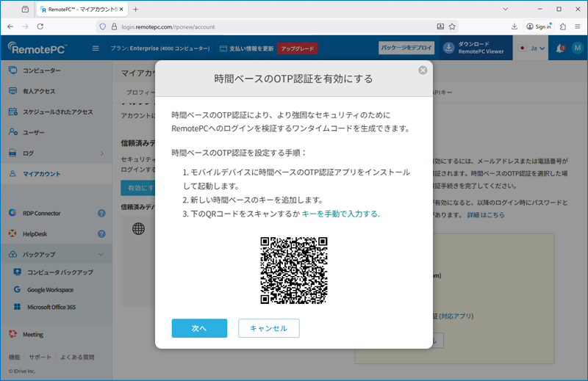The width and height of the screenshot is (588, 381).
Task: Bookmark this page with star icon
Action: 452,26
